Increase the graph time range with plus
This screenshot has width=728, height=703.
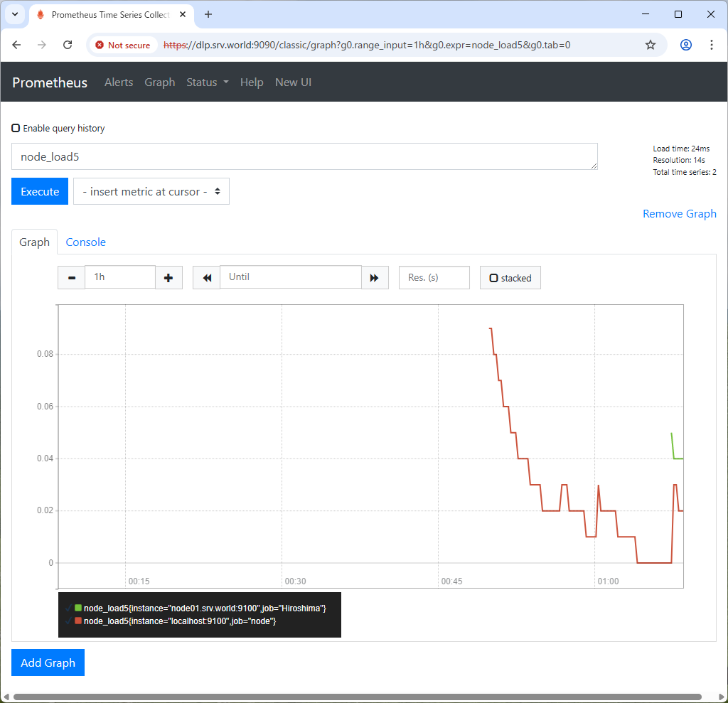tap(168, 277)
